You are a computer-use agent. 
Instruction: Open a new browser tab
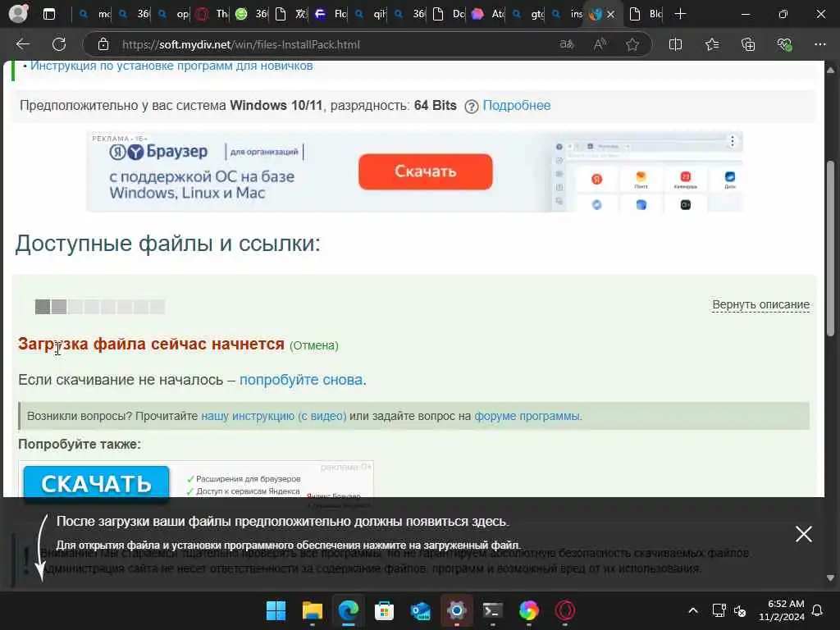[680, 14]
